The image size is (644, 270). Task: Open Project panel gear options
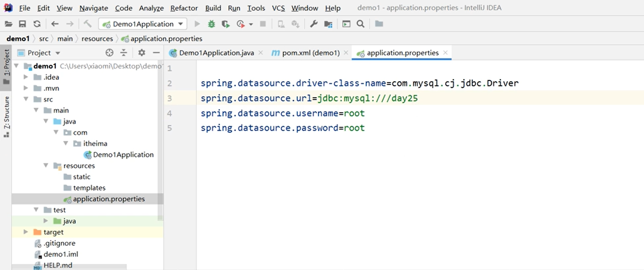point(141,53)
